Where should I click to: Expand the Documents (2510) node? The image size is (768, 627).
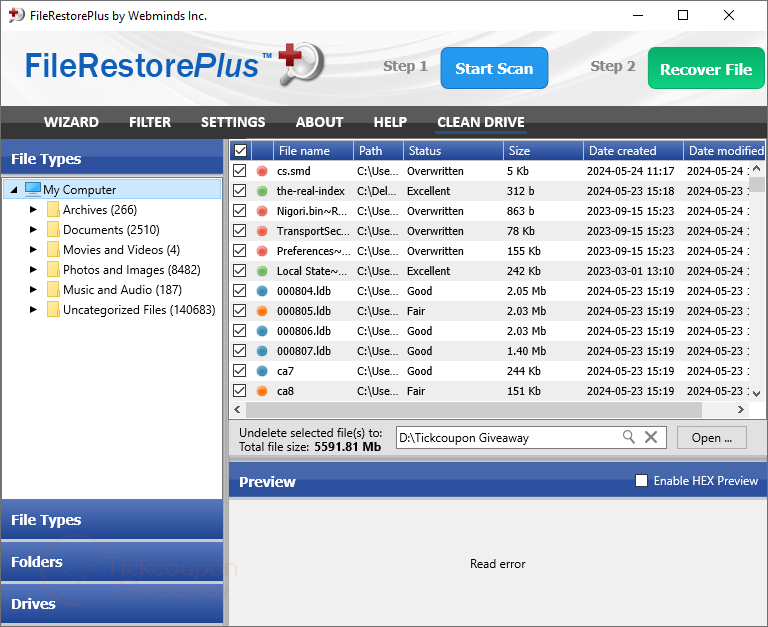(x=33, y=230)
